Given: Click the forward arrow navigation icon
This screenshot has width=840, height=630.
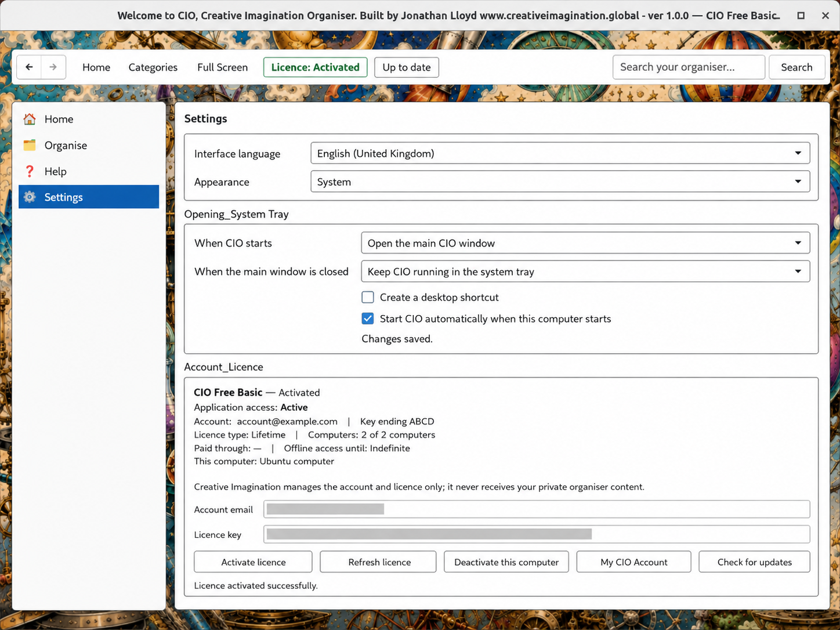Looking at the screenshot, I should click(x=53, y=67).
